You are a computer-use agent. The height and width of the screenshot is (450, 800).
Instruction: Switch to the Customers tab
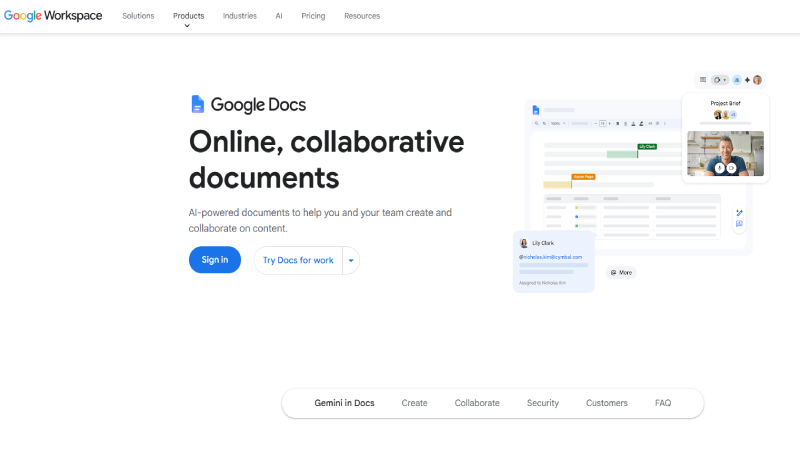point(607,403)
